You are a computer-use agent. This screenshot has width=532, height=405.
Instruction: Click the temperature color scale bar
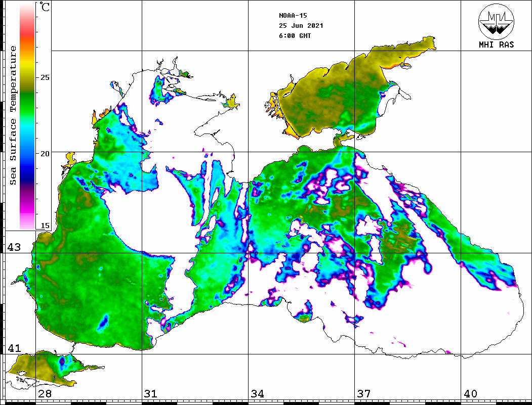tap(27, 116)
